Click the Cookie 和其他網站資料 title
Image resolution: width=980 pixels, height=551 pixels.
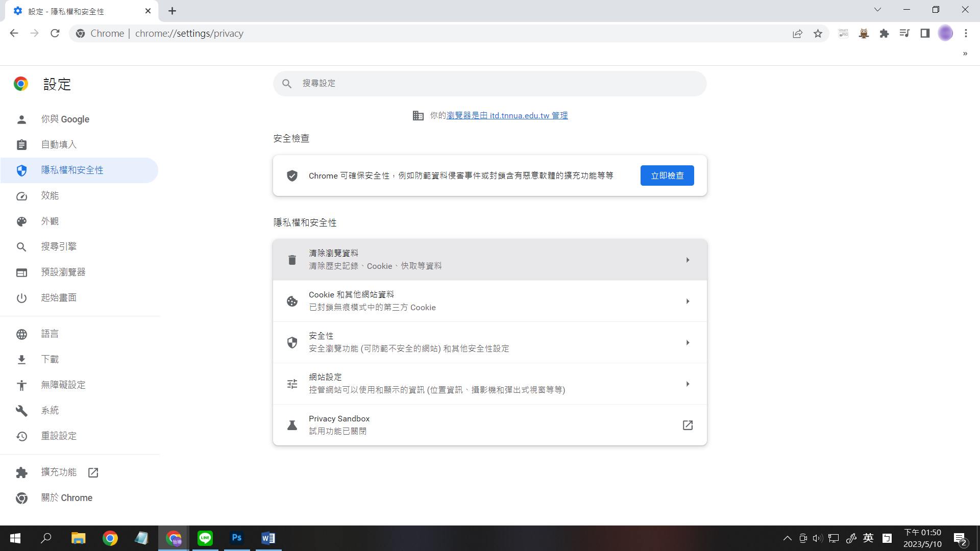pos(351,295)
